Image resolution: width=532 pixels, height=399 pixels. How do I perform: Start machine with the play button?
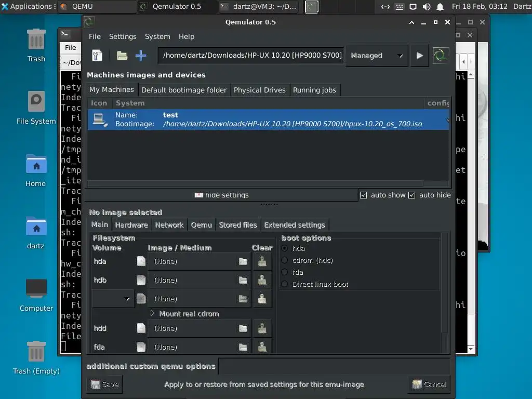click(420, 55)
